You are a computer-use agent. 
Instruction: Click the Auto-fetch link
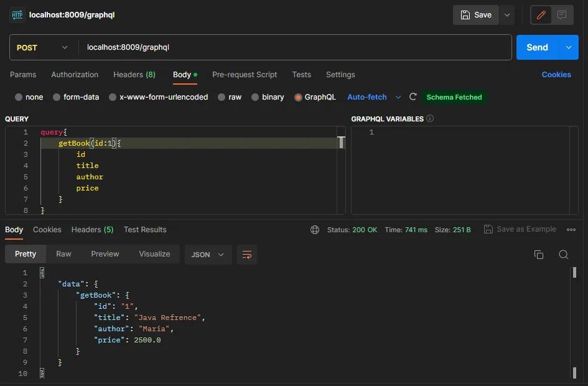366,97
